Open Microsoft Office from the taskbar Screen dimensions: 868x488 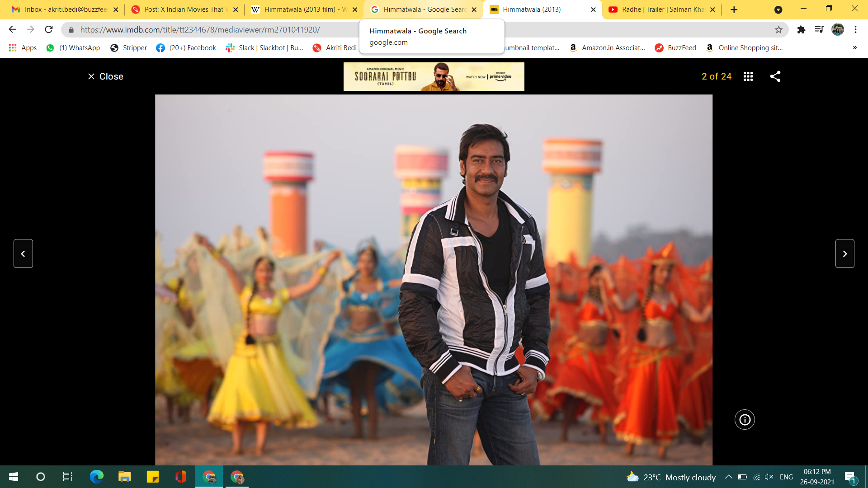pyautogui.click(x=180, y=477)
